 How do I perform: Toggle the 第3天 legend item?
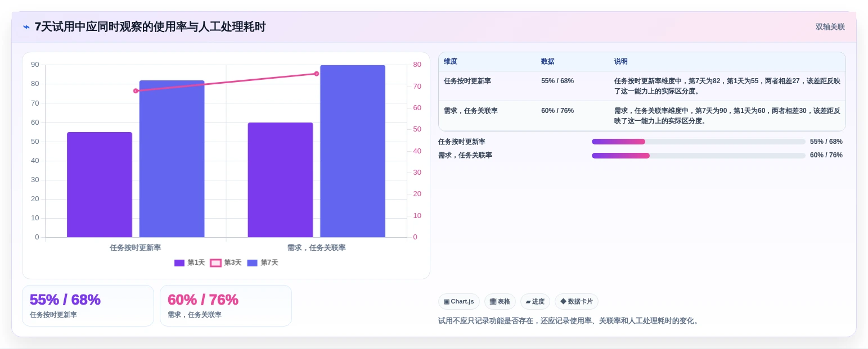click(226, 262)
